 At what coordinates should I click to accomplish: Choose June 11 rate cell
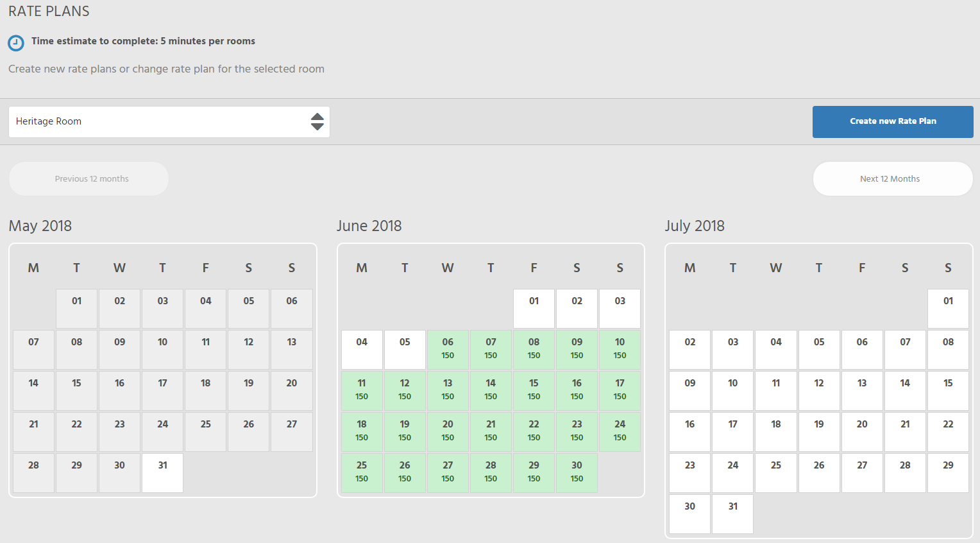[x=362, y=391]
